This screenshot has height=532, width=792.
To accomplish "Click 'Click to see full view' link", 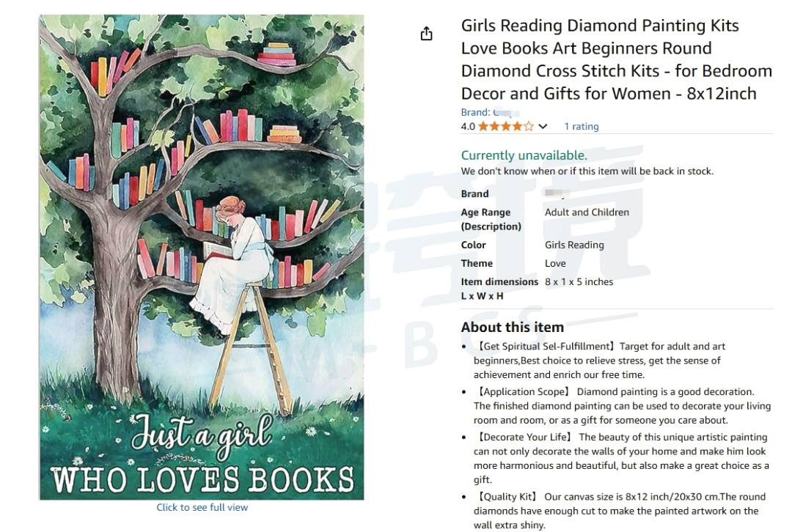I will [x=202, y=507].
